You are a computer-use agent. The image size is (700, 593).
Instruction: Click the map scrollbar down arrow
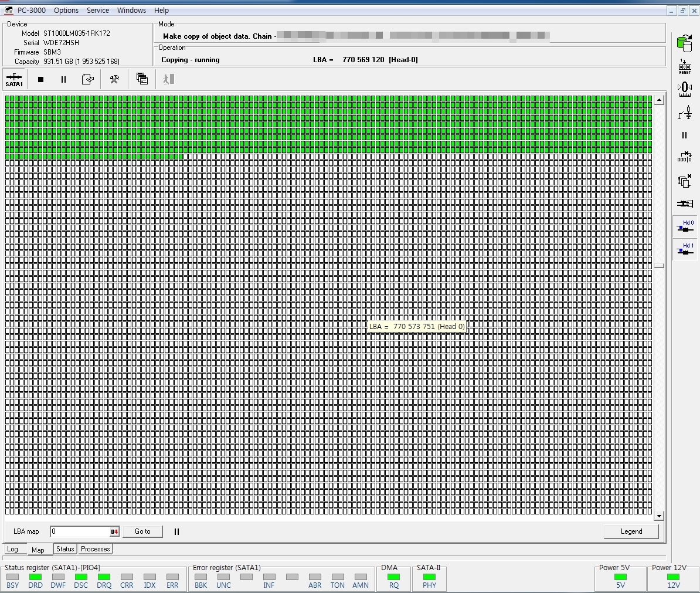tap(660, 516)
